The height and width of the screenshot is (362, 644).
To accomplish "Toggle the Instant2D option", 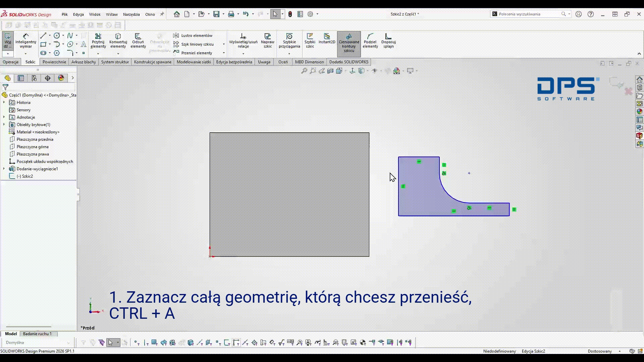I will point(327,39).
